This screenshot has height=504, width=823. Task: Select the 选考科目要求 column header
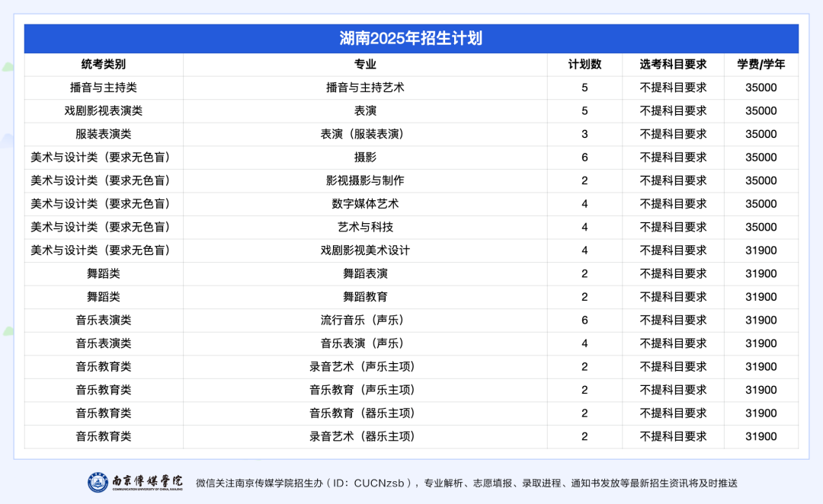673,65
